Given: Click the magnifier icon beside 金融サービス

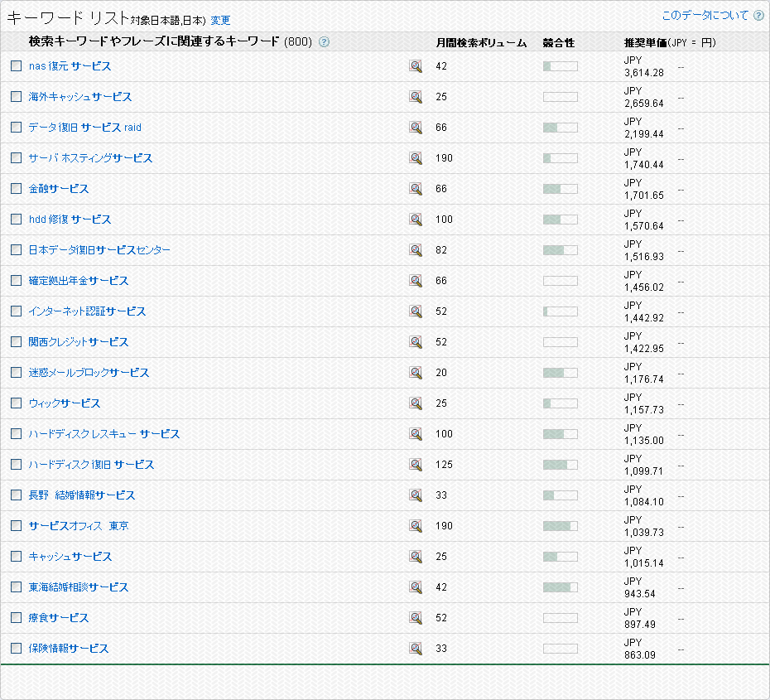Looking at the screenshot, I should [415, 189].
